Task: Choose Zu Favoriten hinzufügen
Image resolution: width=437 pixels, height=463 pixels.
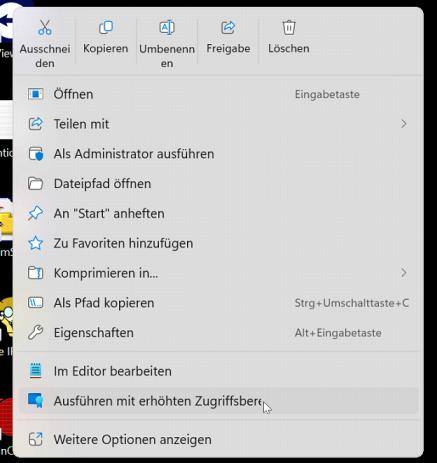Action: [218, 243]
